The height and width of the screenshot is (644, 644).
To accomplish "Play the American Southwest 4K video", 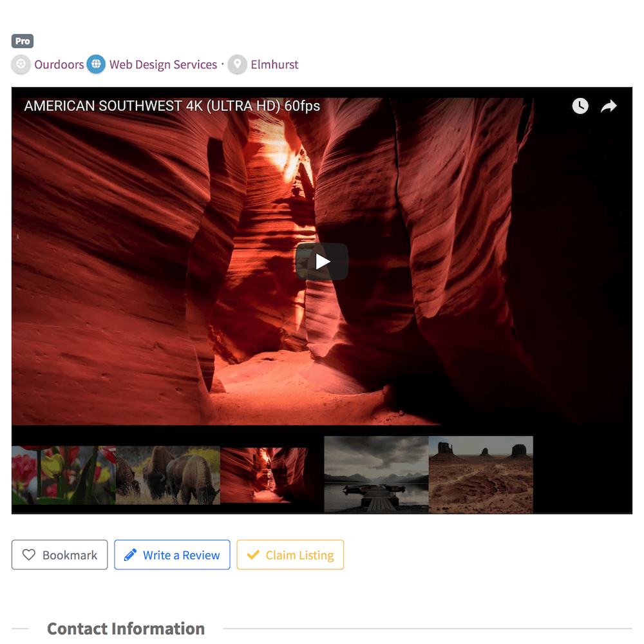I will [x=322, y=261].
